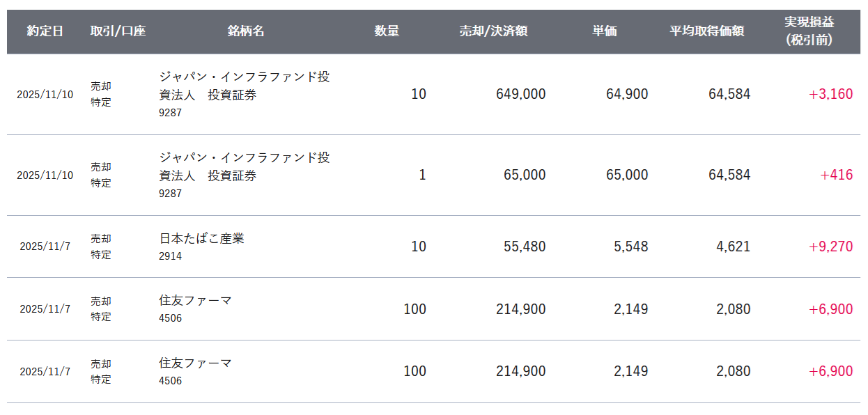The width and height of the screenshot is (868, 415).
Task: Click the 売却/決済額 column header
Action: point(493,31)
